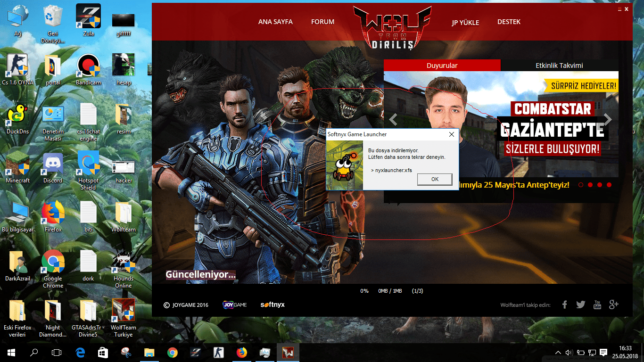Select the fourth banner slide dot
This screenshot has width=644, height=362.
point(609,185)
